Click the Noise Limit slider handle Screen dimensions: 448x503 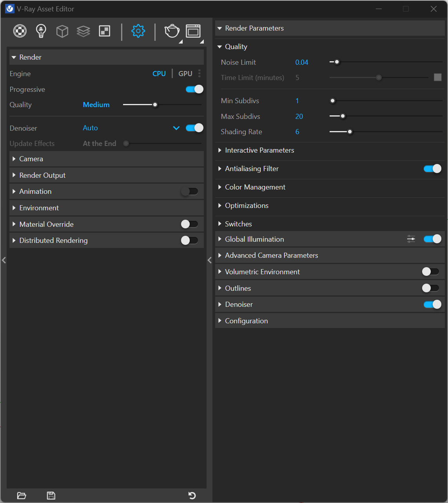(x=337, y=62)
